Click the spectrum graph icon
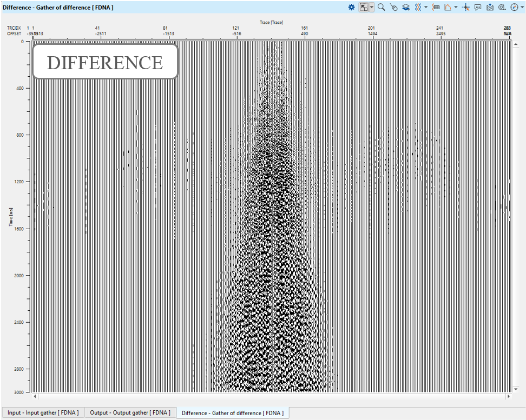This screenshot has width=526, height=420. [x=448, y=7]
